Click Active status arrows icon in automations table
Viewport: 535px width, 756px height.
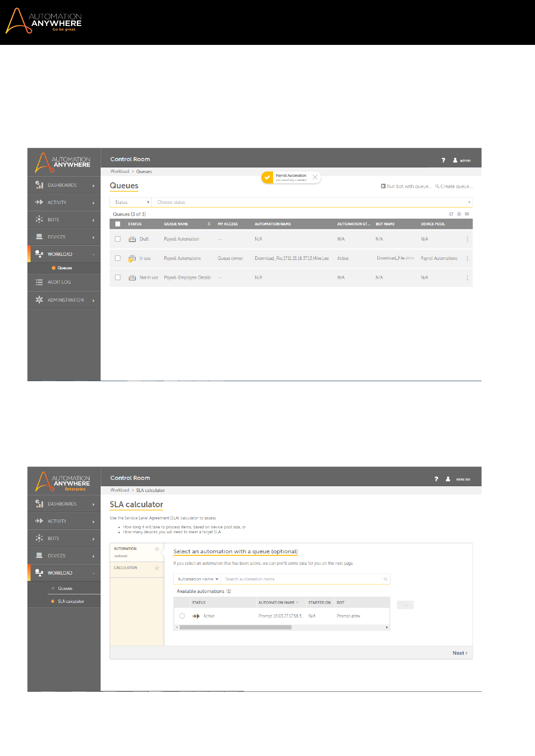[x=196, y=616]
